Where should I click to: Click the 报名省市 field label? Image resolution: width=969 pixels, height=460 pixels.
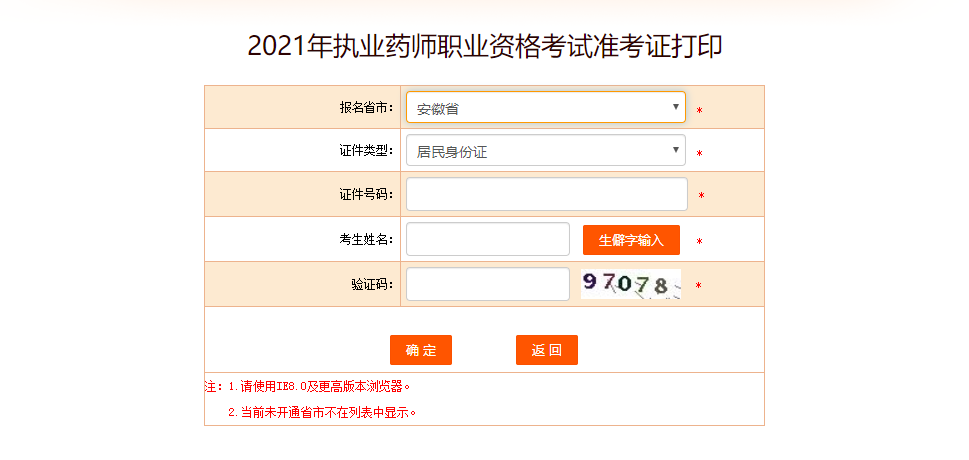366,107
